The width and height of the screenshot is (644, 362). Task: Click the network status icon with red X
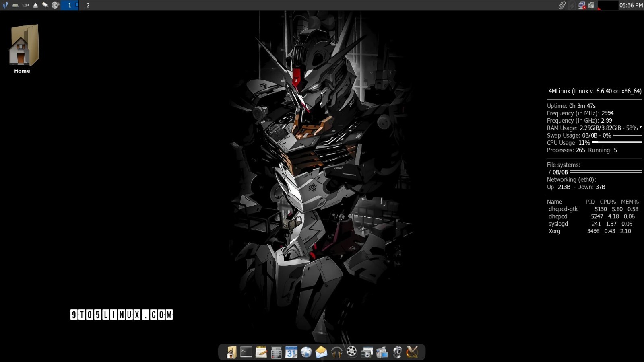[582, 6]
